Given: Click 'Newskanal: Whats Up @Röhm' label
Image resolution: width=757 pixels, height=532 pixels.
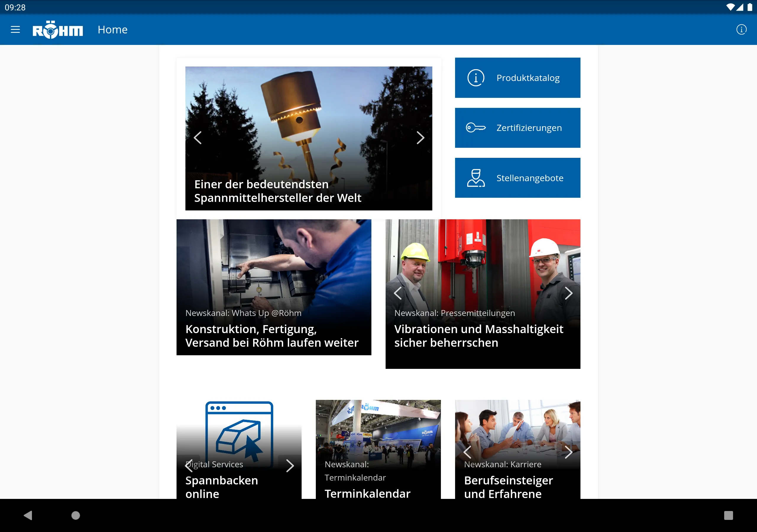Looking at the screenshot, I should tap(243, 313).
